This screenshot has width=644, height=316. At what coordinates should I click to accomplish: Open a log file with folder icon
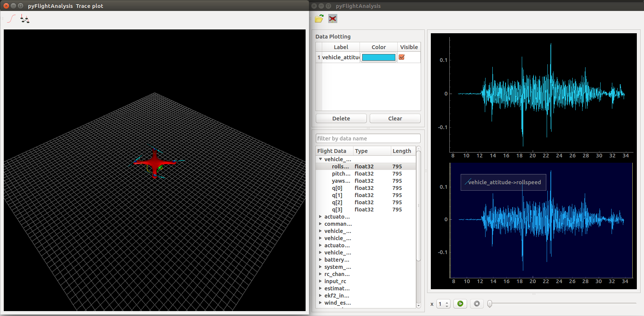(x=319, y=19)
